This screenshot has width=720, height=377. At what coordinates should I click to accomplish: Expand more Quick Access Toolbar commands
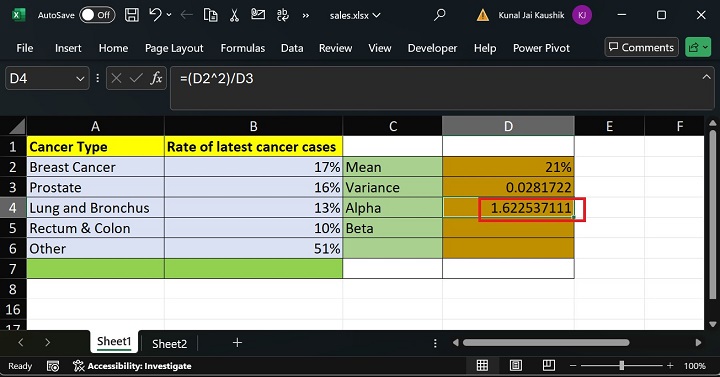[306, 16]
